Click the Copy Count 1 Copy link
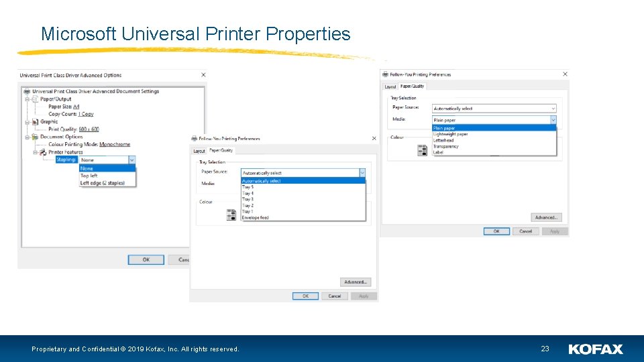Image resolution: width=644 pixels, height=362 pixels. (86, 114)
